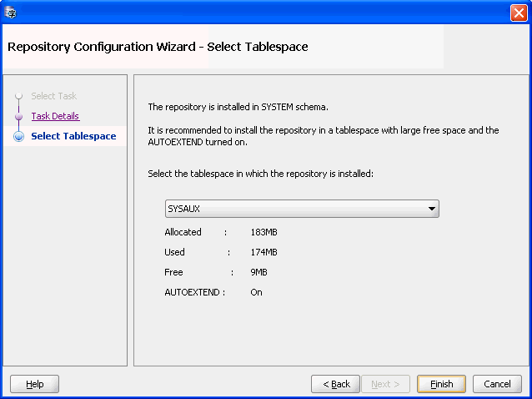
Task: Click the purple Task Details step bullet
Action: [x=18, y=116]
